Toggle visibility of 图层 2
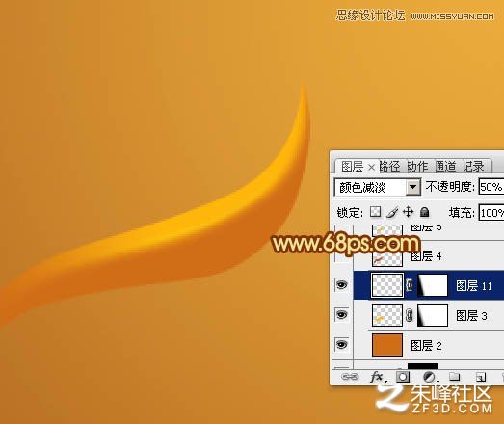This screenshot has height=424, width=504. click(341, 344)
